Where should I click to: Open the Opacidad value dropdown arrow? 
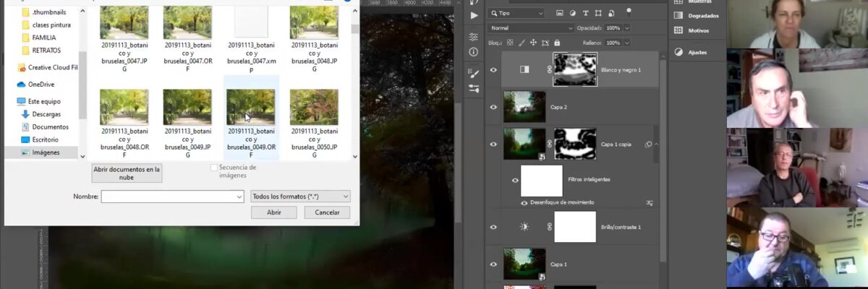pos(626,27)
